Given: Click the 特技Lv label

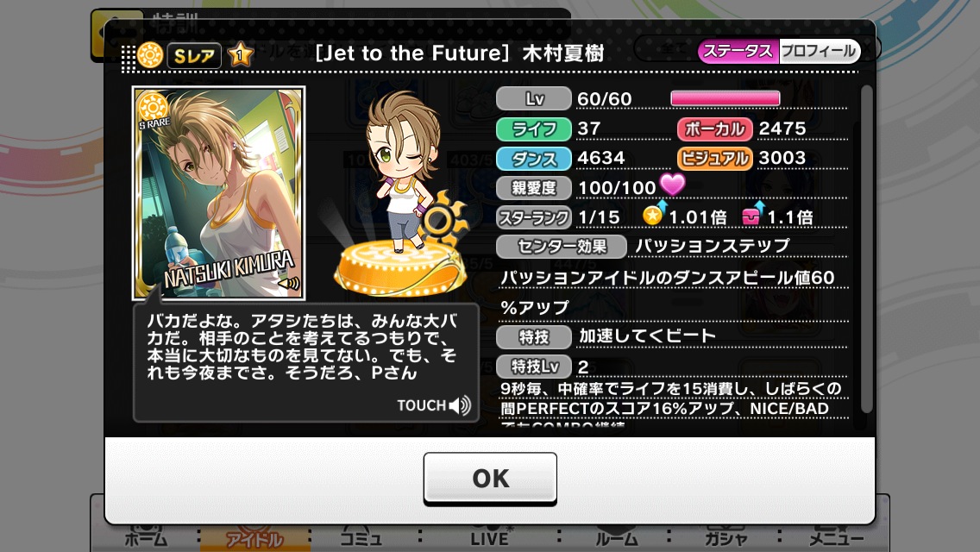Looking at the screenshot, I should (x=534, y=367).
